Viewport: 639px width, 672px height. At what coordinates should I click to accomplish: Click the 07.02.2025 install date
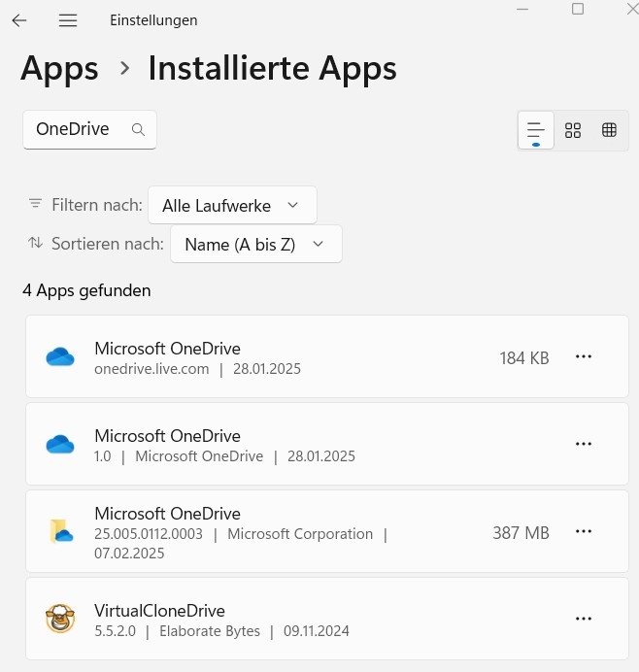tap(129, 554)
